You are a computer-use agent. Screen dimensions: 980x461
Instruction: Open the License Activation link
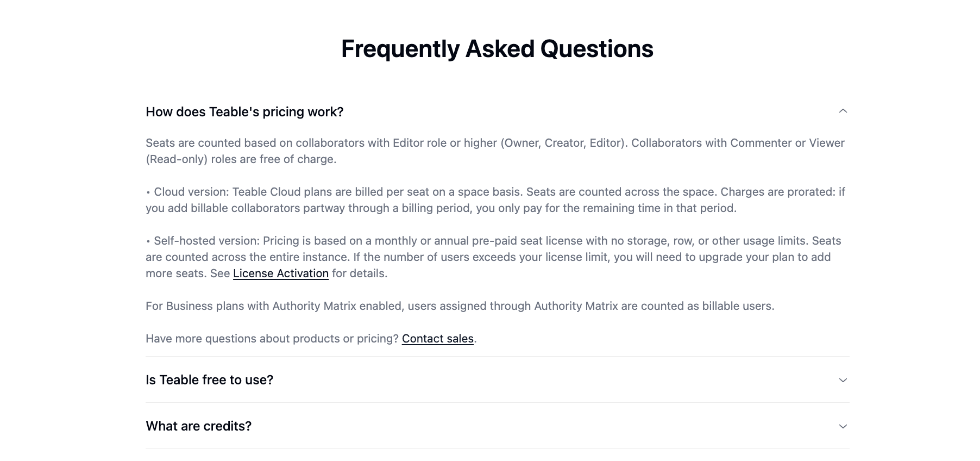280,273
